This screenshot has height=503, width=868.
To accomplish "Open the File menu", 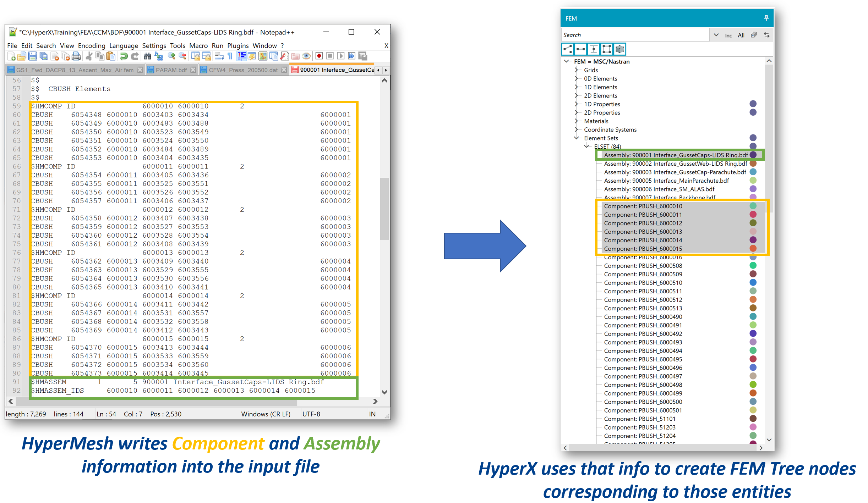I will 12,46.
